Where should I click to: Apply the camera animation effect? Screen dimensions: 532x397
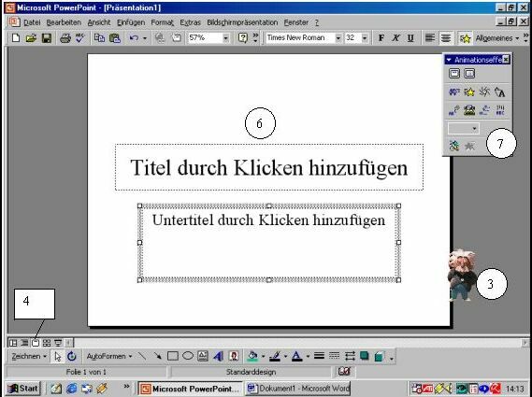tap(484, 92)
